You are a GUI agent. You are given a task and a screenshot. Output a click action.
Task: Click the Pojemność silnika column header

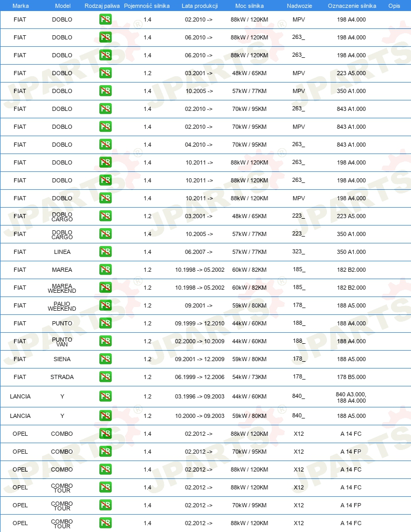coord(147,6)
